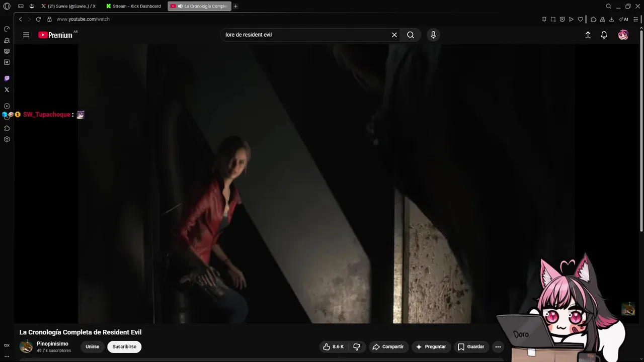Dislike the video with thumbs down

(x=357, y=346)
